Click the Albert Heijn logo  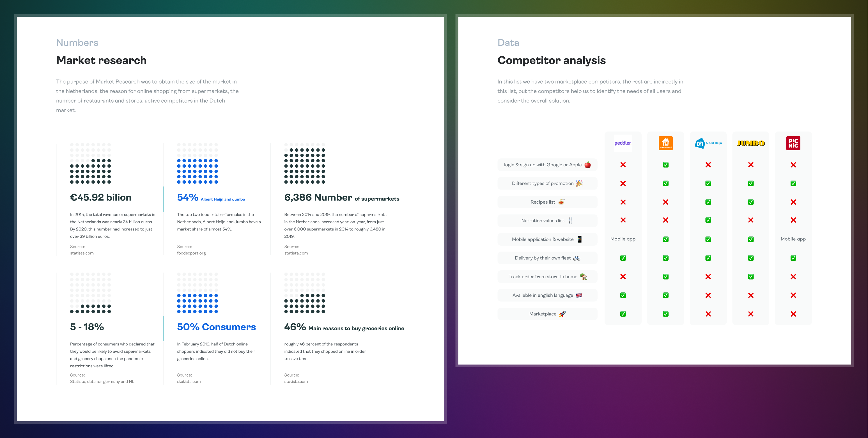click(708, 143)
